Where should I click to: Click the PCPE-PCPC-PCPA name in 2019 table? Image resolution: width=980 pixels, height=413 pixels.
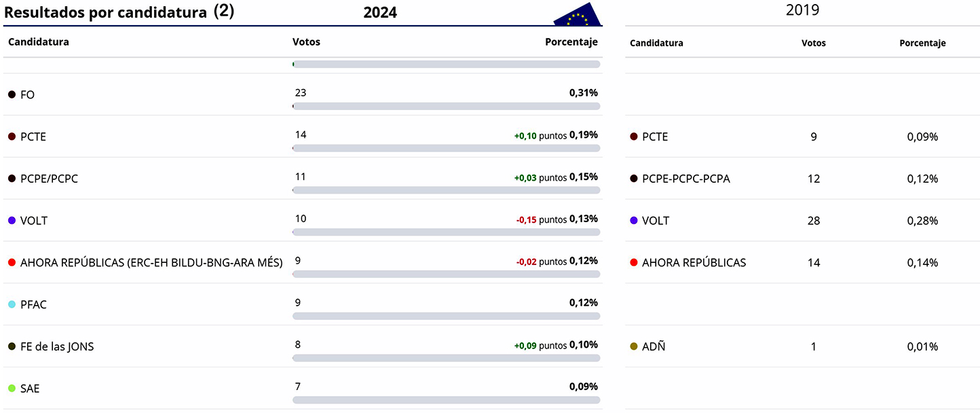click(x=685, y=179)
